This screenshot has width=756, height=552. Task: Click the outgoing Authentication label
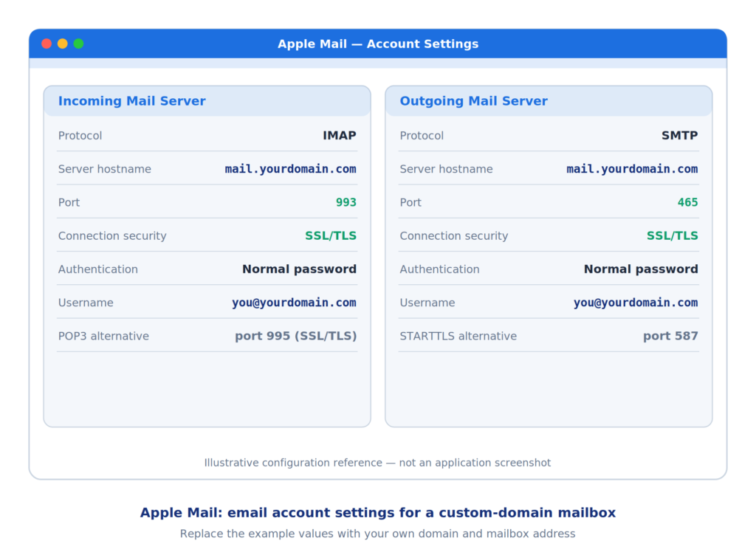point(440,269)
